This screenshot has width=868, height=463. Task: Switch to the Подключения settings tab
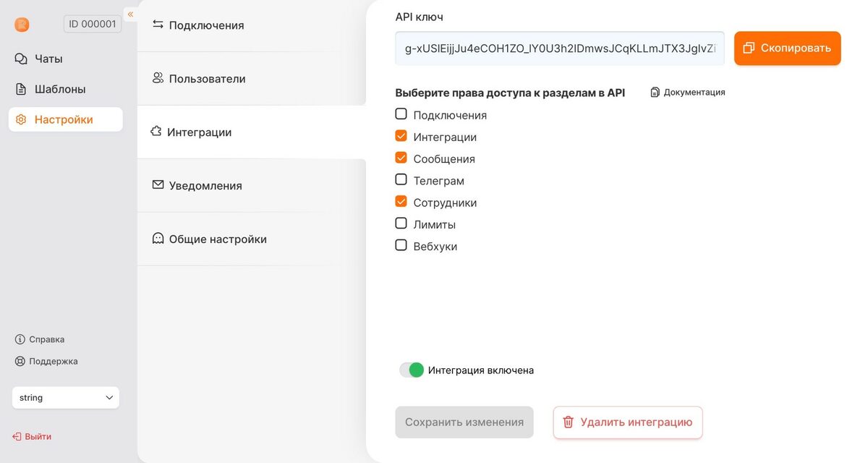(x=252, y=25)
